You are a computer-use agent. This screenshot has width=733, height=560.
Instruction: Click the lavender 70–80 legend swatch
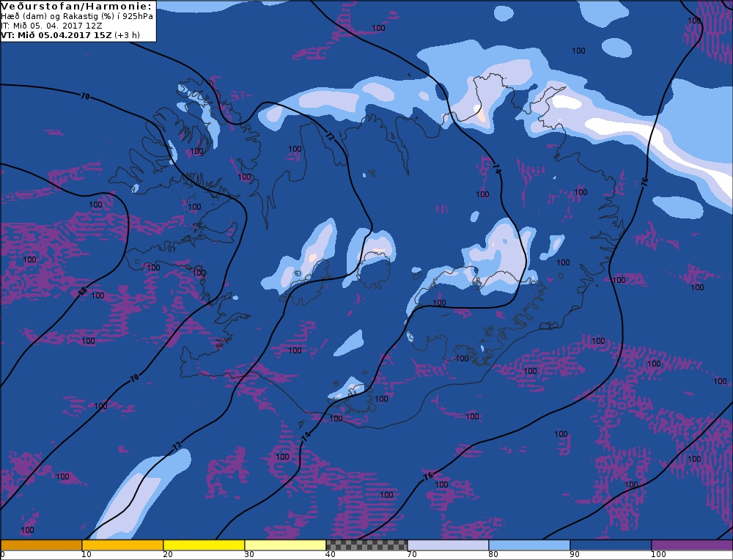coord(448,545)
